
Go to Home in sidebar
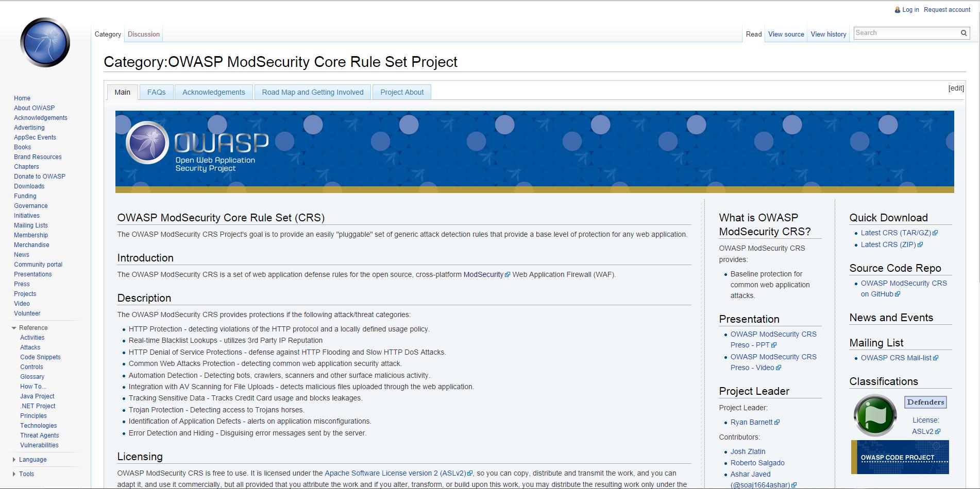(22, 98)
